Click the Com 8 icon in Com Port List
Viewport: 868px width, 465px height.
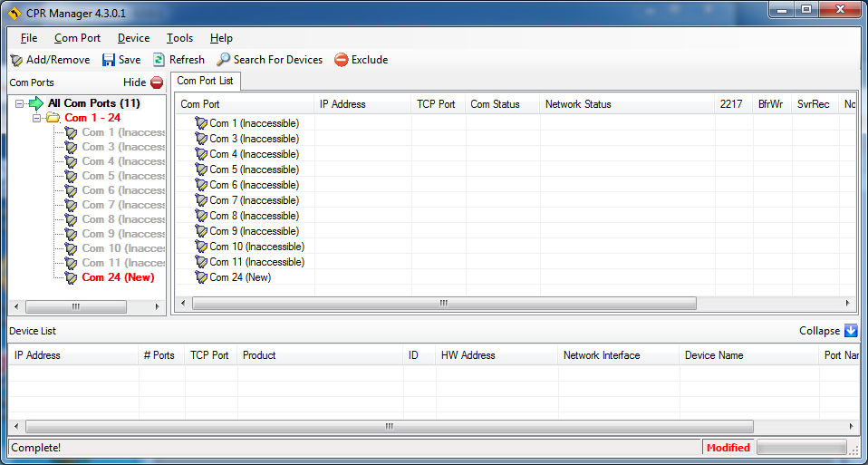click(201, 216)
